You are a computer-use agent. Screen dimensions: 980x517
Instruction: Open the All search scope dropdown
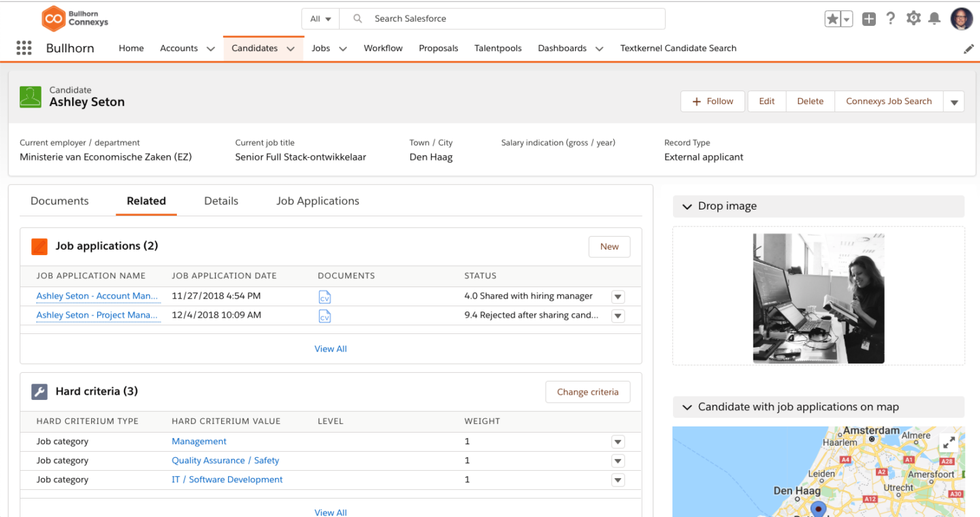(321, 19)
